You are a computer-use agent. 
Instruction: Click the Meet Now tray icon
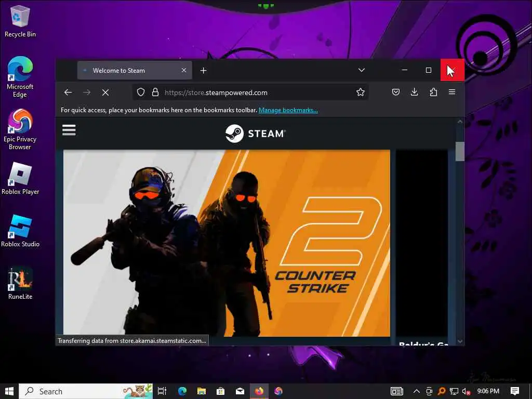point(429,391)
